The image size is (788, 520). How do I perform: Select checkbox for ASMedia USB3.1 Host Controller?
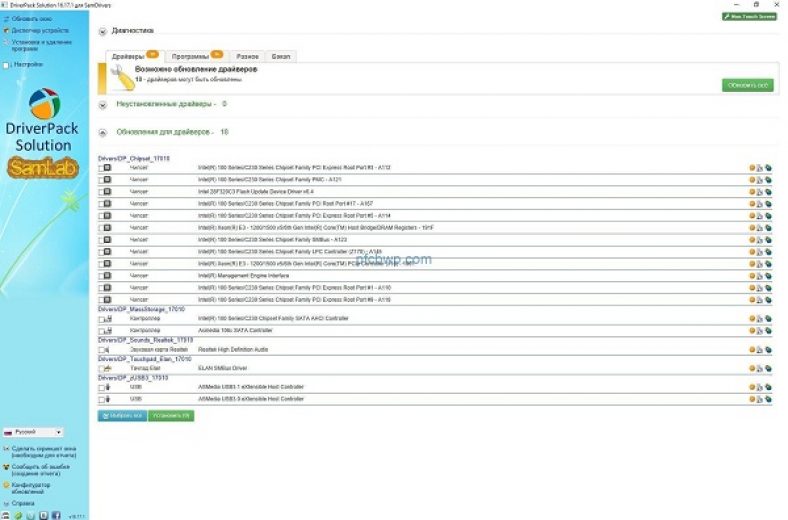coord(101,388)
